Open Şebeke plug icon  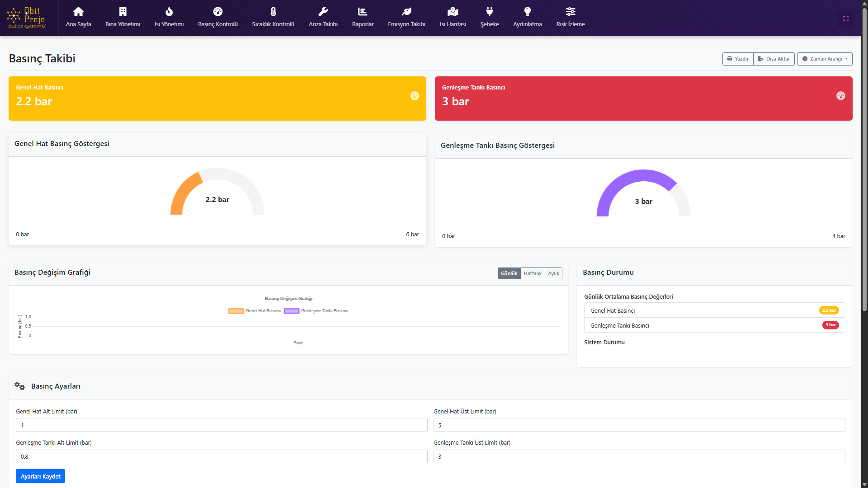point(489,12)
